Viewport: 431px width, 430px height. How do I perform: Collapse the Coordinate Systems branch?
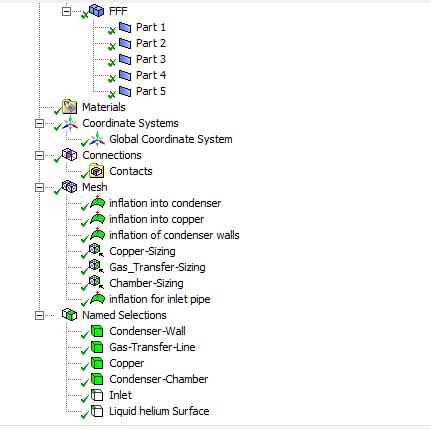pos(39,123)
